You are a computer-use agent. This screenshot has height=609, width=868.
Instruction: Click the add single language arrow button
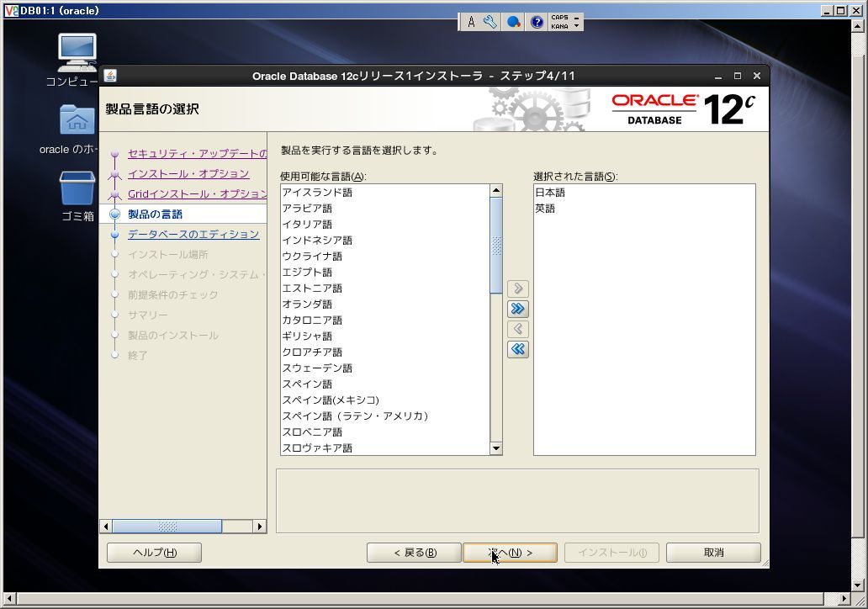[x=517, y=289]
